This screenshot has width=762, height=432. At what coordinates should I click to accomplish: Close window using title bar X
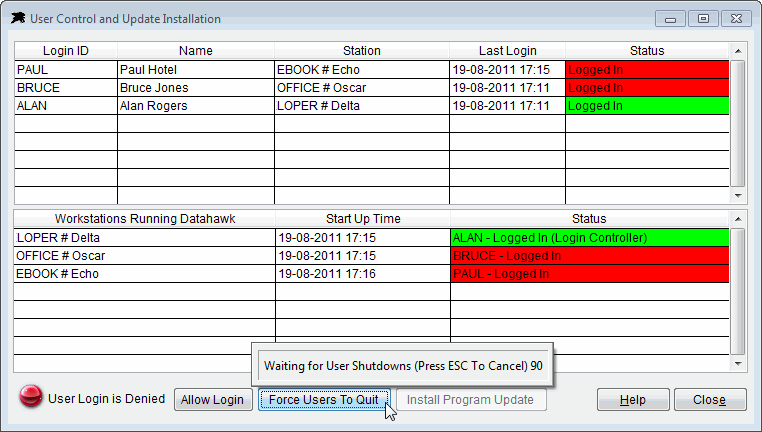736,19
